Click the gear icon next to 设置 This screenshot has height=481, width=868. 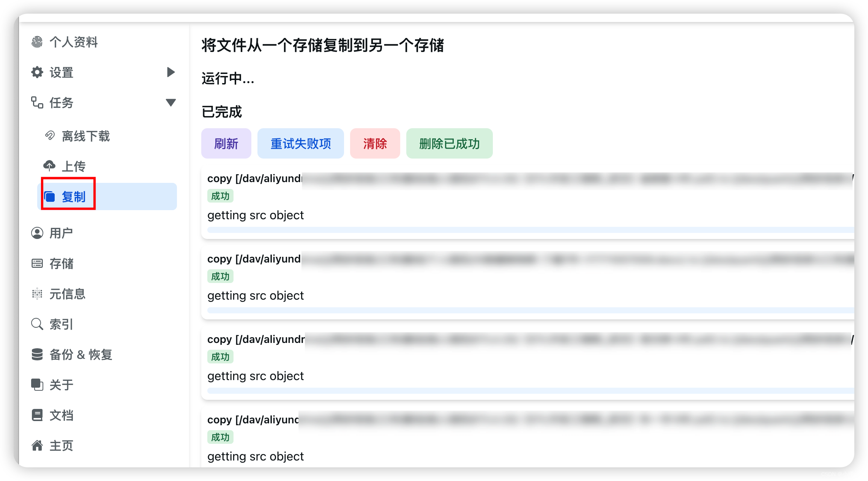pyautogui.click(x=37, y=72)
